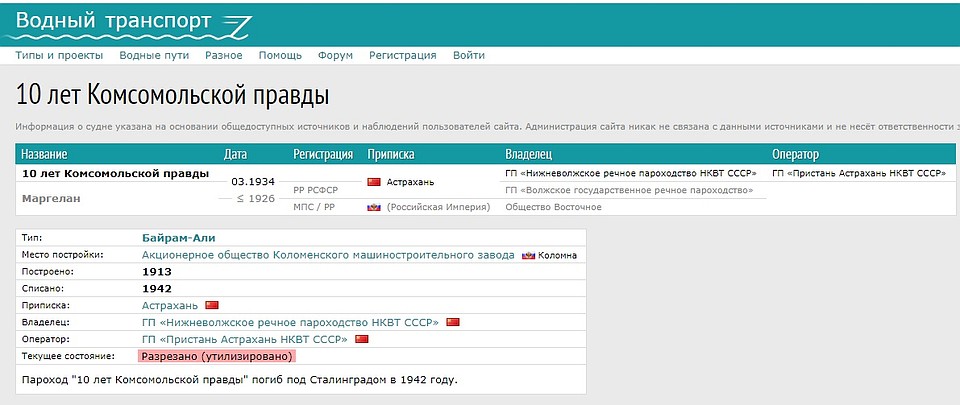Select the bold 10 лет Комсомольской правды name cell

[115, 174]
